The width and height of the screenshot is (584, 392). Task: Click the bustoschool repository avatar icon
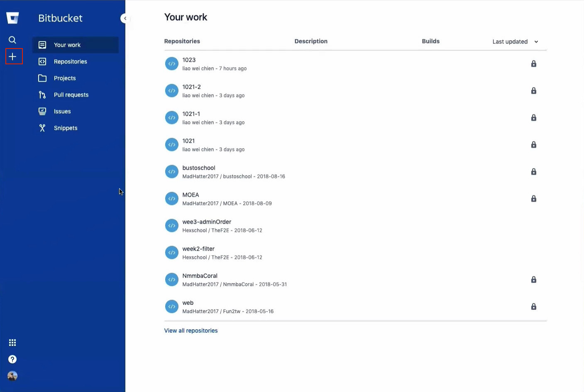coord(172,171)
